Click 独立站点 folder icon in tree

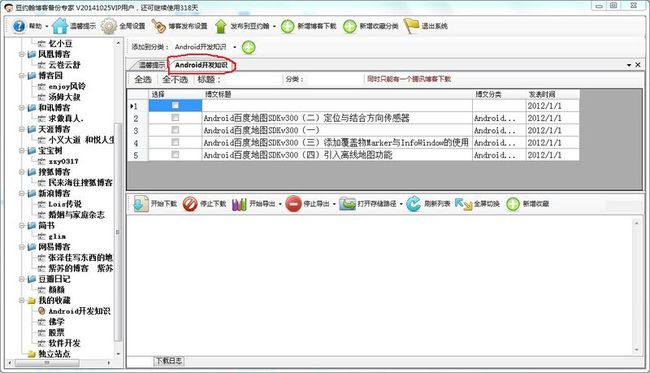pos(32,354)
